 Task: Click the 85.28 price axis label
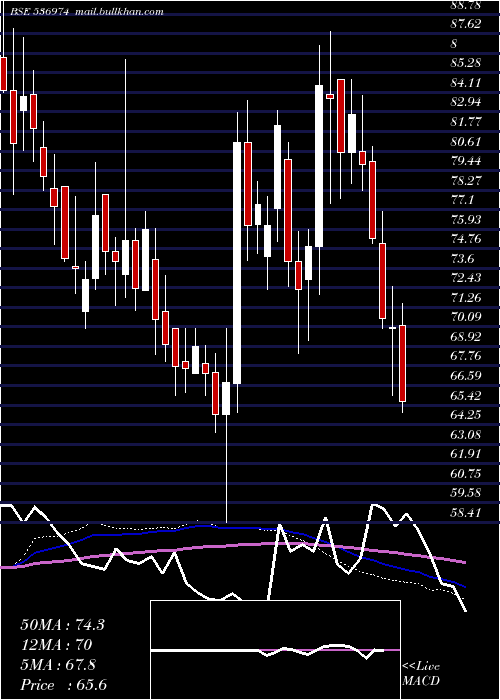coord(466,63)
